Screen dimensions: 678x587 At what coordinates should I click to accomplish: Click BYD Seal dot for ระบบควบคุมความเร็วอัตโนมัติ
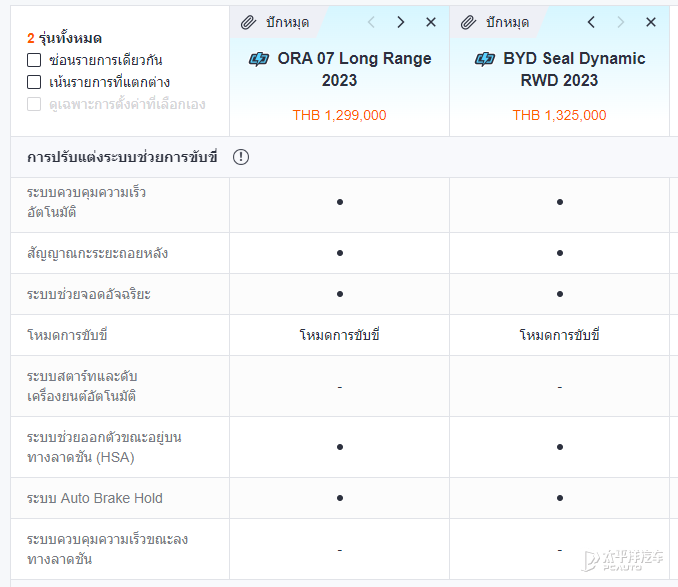[x=560, y=202]
